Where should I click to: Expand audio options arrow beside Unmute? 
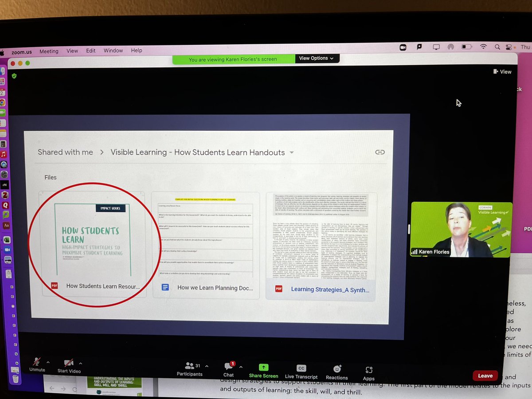pyautogui.click(x=48, y=363)
